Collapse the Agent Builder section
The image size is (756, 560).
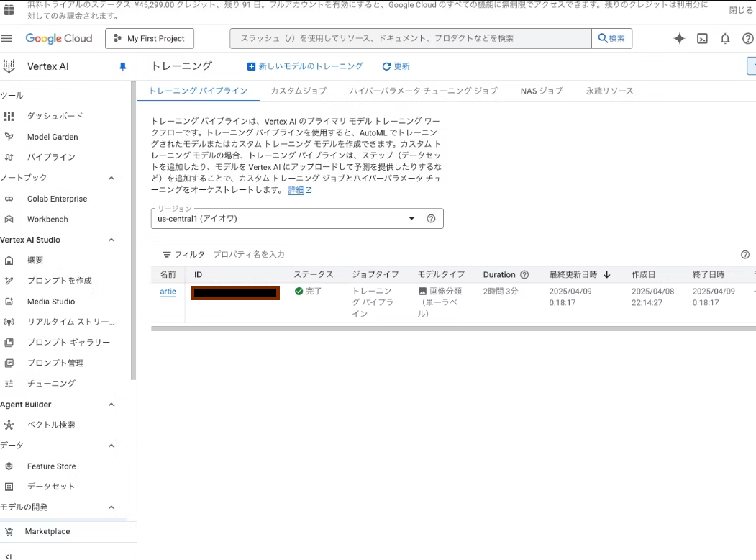(111, 404)
